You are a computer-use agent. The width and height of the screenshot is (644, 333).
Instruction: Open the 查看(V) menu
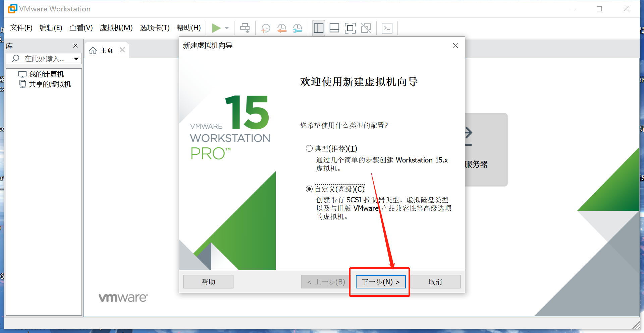pos(81,28)
